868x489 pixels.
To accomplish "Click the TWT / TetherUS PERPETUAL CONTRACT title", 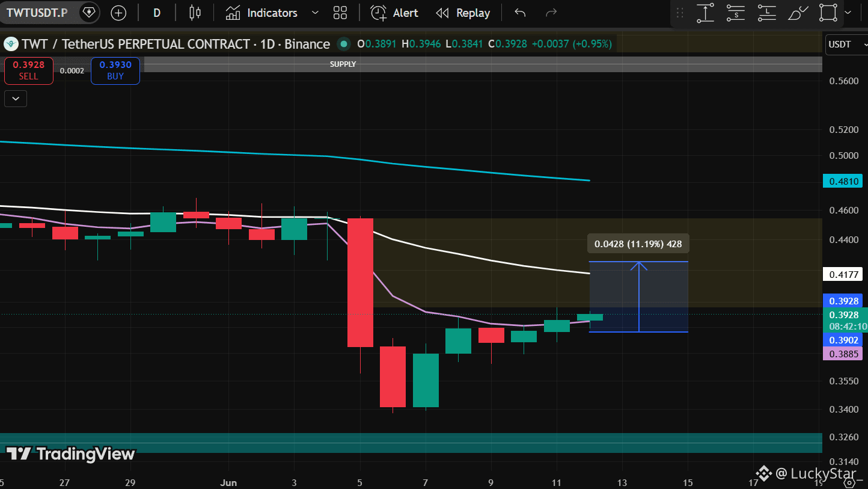I will (176, 44).
